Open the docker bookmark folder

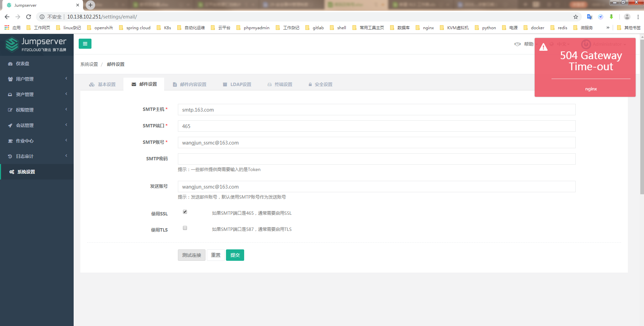pos(534,28)
